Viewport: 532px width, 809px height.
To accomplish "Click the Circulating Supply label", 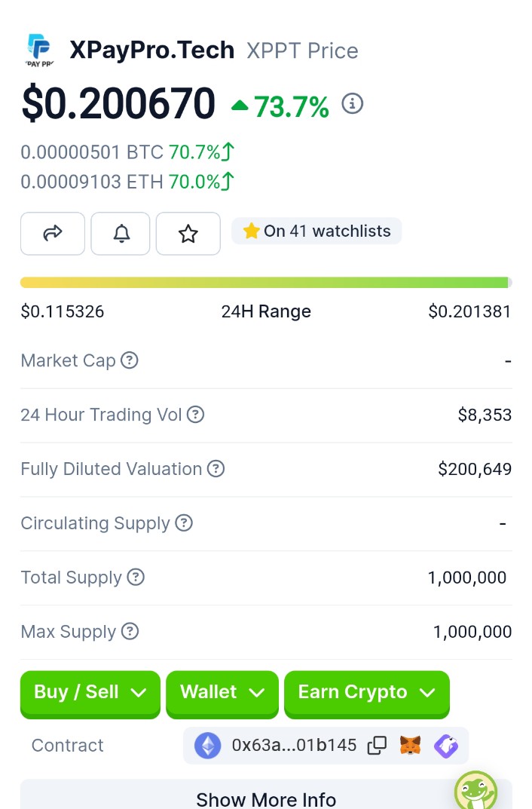I will click(96, 523).
